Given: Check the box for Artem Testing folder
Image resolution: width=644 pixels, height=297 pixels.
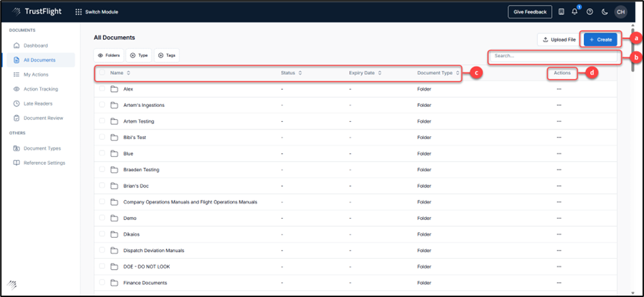Looking at the screenshot, I should tap(102, 121).
